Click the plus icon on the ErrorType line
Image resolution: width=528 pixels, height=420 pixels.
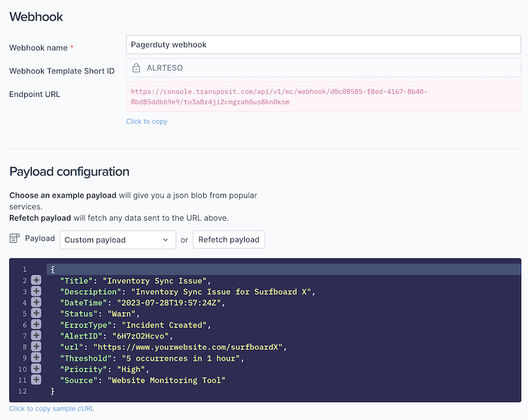coord(36,325)
